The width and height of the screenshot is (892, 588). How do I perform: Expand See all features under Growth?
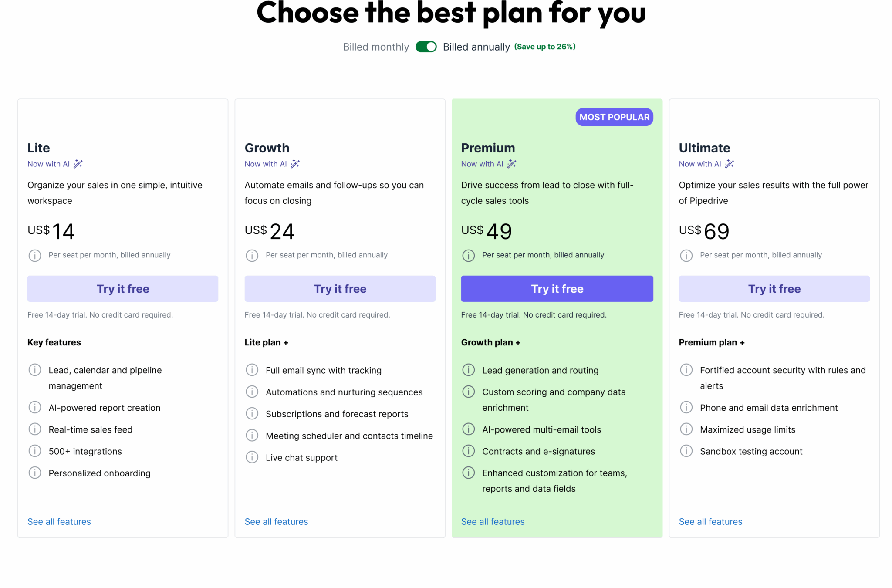(x=276, y=521)
